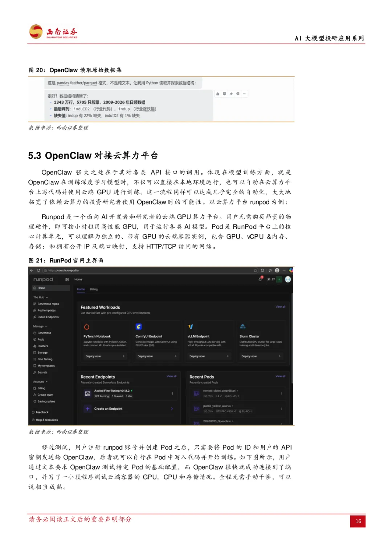Open the browser profile avatar

click(277, 270)
